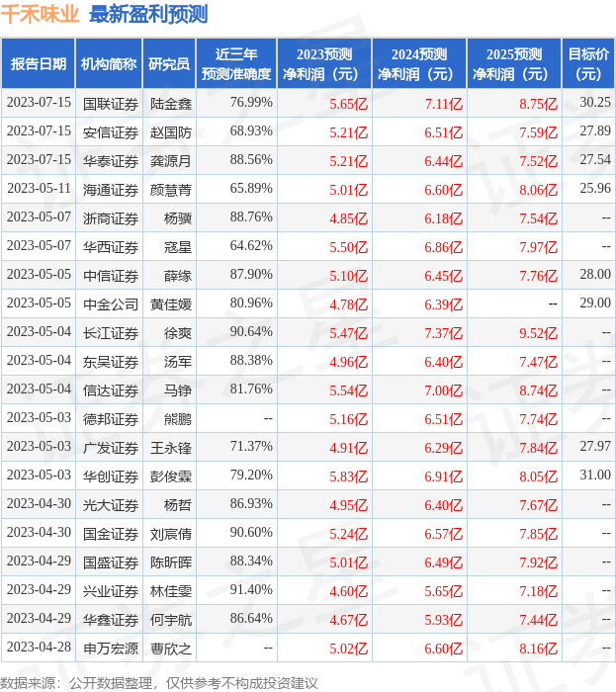Click 国盛证券 institution cell

coord(111,562)
